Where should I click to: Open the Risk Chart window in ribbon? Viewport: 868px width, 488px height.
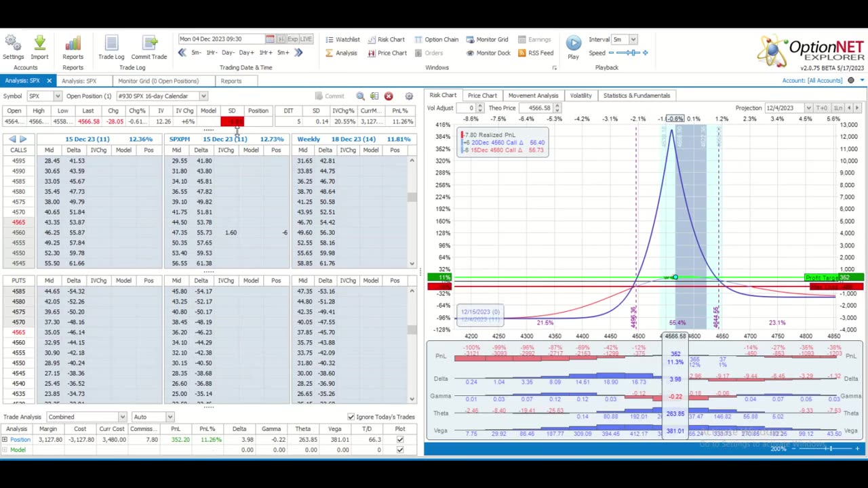[386, 40]
